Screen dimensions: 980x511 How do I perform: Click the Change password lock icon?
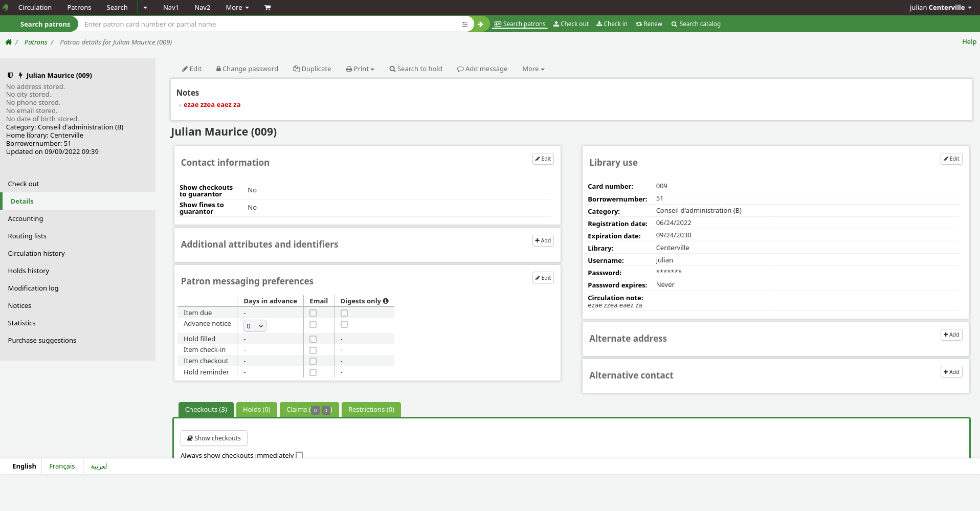click(x=219, y=69)
